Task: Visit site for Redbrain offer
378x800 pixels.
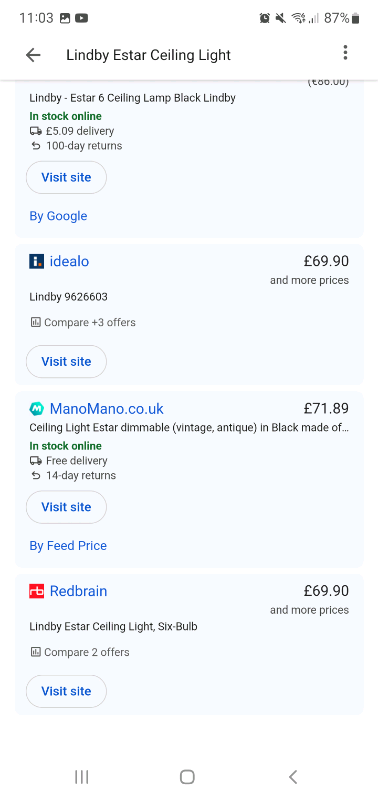Action: pos(66,691)
